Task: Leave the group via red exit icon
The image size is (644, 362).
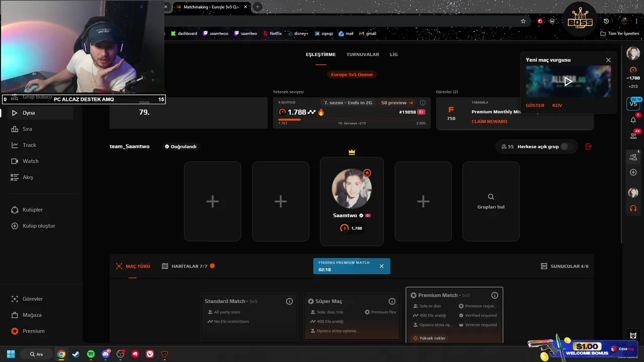Action: click(x=589, y=146)
